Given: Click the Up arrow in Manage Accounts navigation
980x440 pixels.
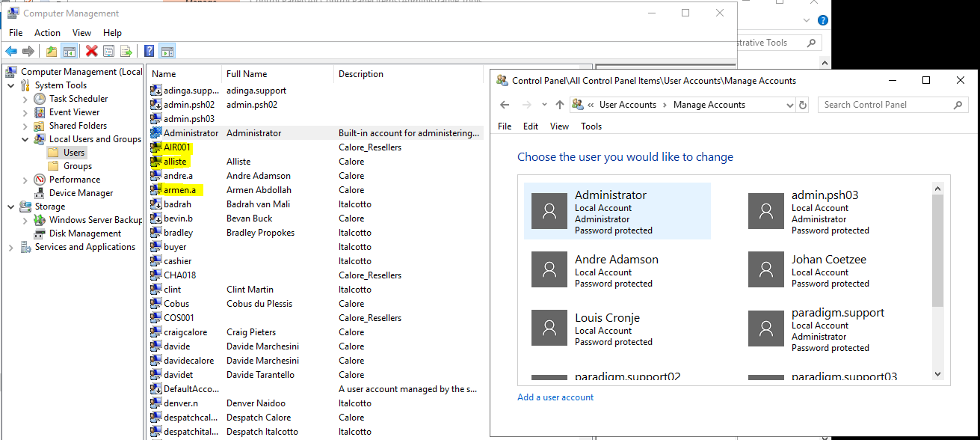Looking at the screenshot, I should pos(559,105).
